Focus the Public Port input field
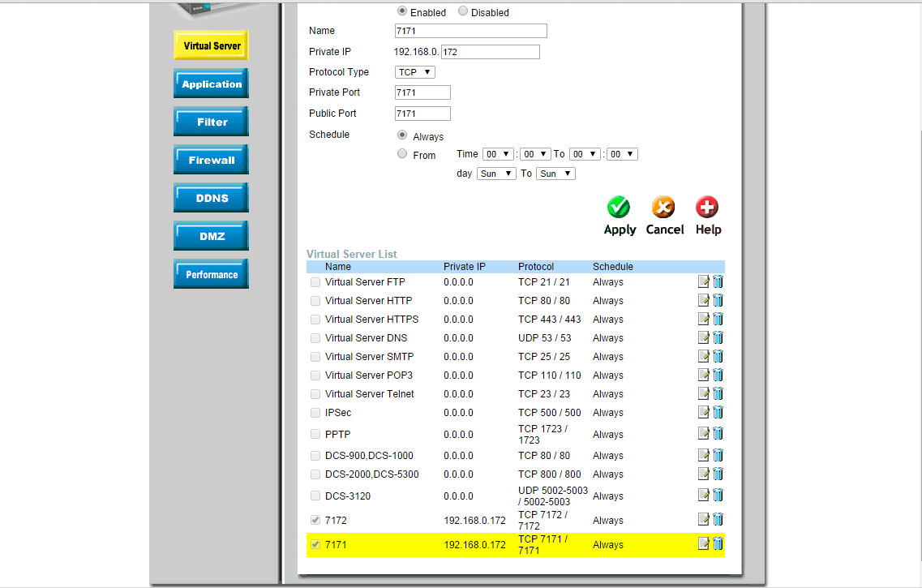Image resolution: width=922 pixels, height=588 pixels. (422, 114)
